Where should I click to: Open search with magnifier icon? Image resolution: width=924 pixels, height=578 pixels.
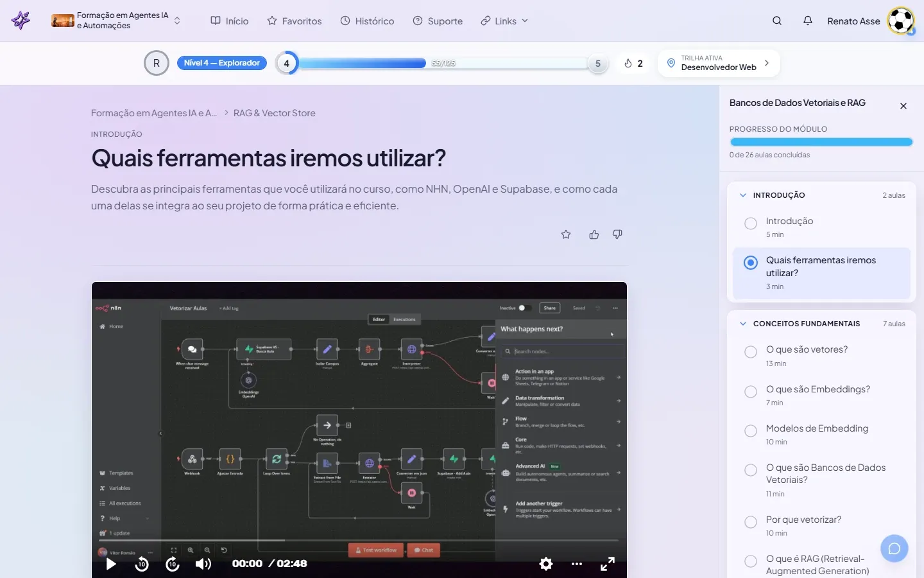click(x=777, y=21)
